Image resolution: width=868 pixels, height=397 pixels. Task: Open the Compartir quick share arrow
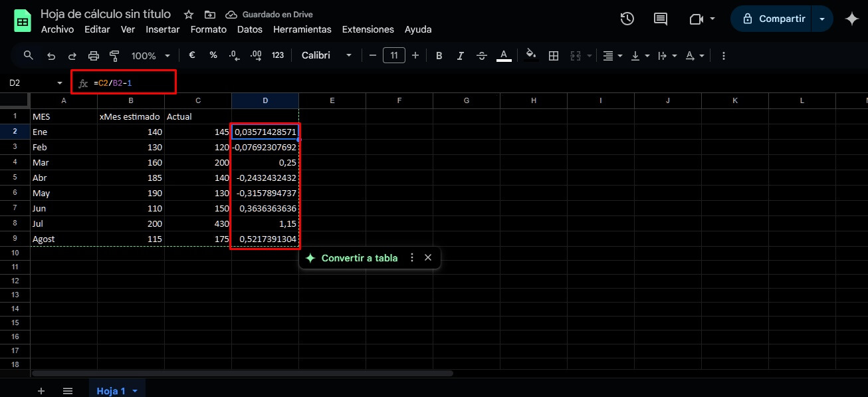point(823,19)
